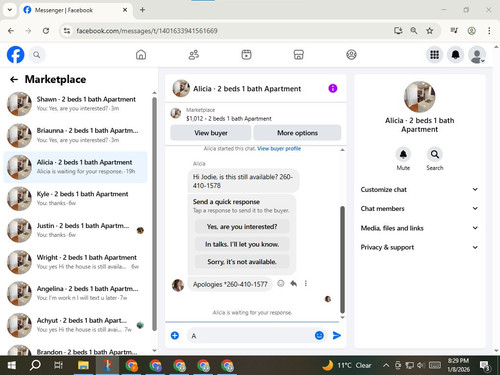
Task: Click the More options button
Action: click(297, 133)
